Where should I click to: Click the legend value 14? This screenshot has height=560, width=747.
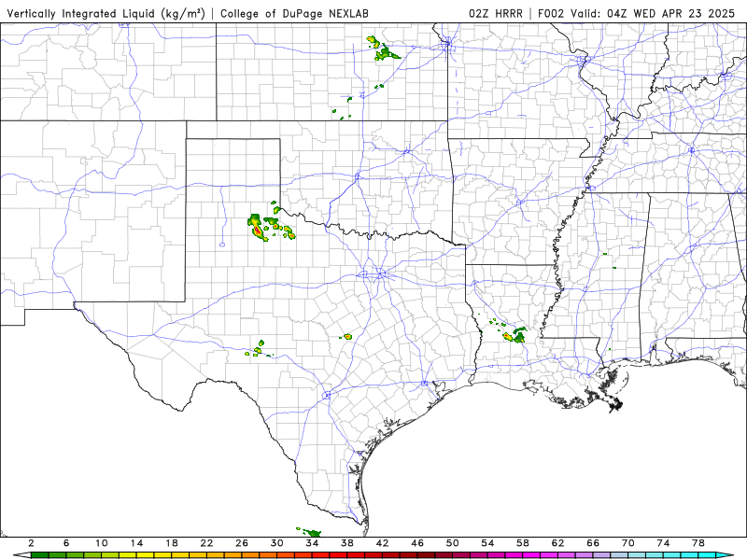(x=136, y=543)
